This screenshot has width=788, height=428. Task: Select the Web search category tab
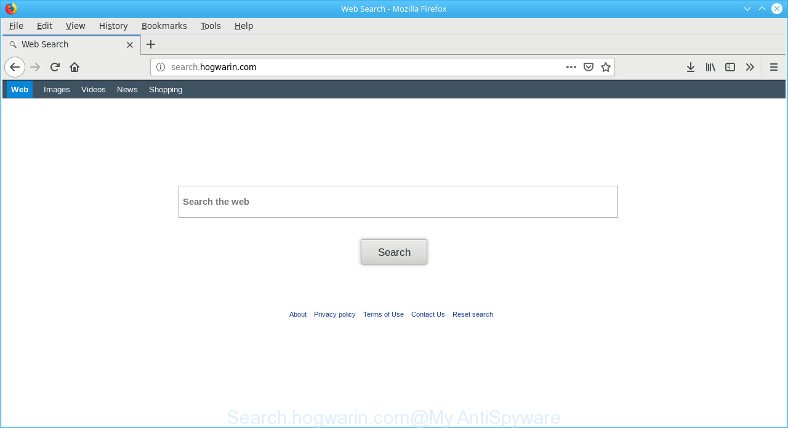tap(20, 89)
